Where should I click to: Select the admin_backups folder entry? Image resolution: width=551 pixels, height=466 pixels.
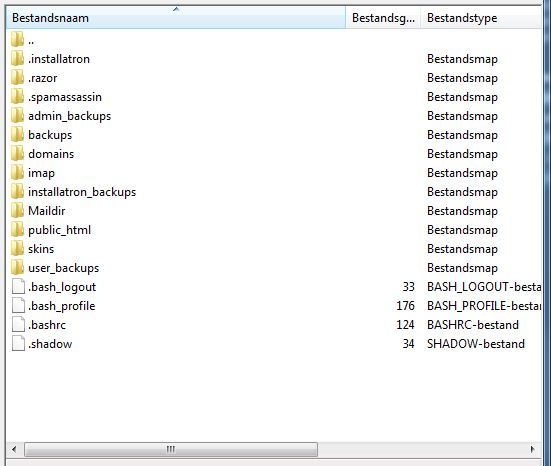pos(69,116)
